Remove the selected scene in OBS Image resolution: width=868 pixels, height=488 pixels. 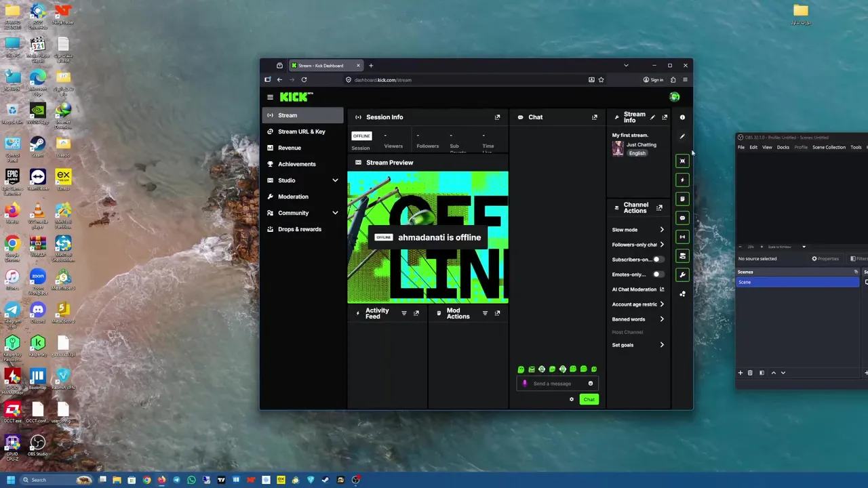(750, 373)
